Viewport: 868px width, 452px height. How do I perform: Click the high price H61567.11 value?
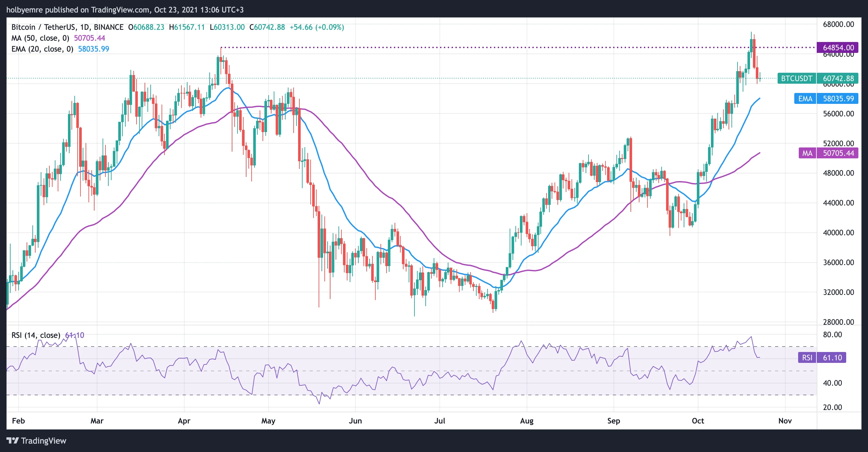coord(187,27)
